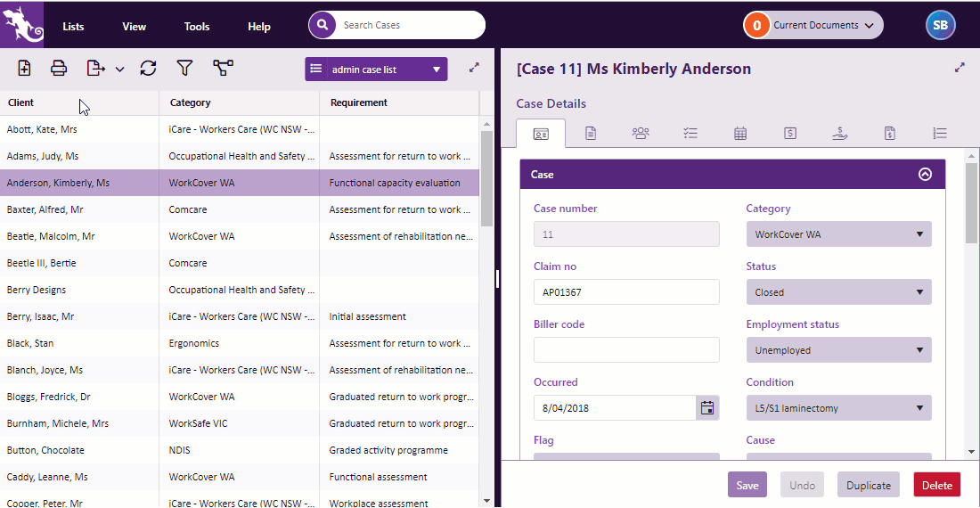Screen dimensions: 980x508
Task: Open the filter tool
Action: pyautogui.click(x=184, y=68)
